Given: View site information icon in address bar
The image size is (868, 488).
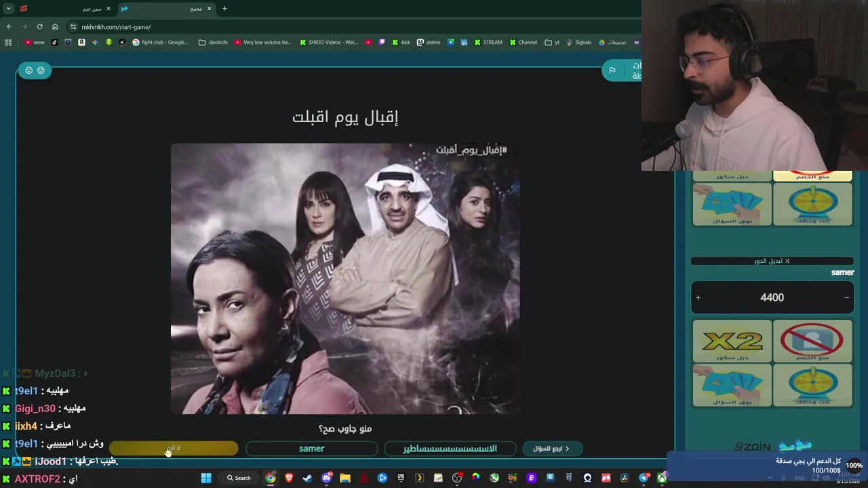Looking at the screenshot, I should (x=73, y=27).
